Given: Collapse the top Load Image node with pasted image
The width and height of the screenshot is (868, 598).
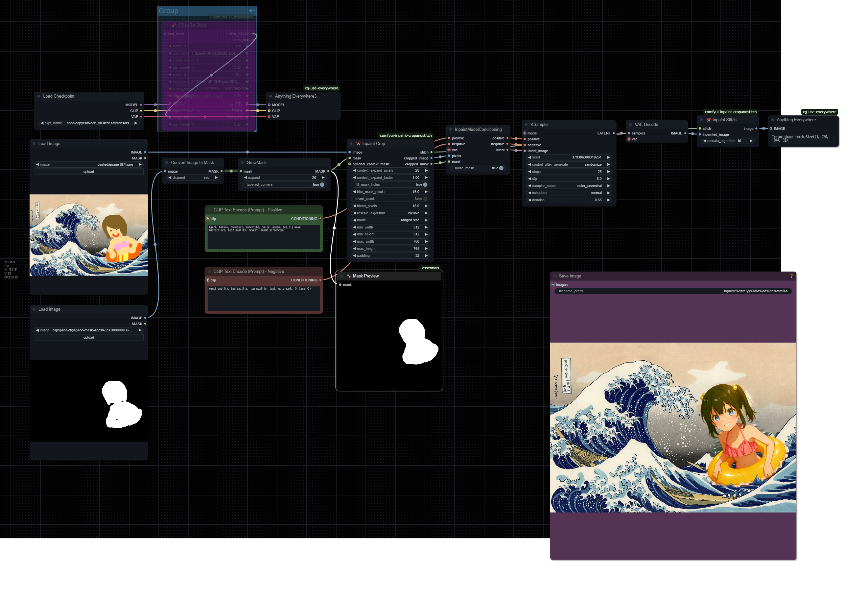Looking at the screenshot, I should point(34,144).
